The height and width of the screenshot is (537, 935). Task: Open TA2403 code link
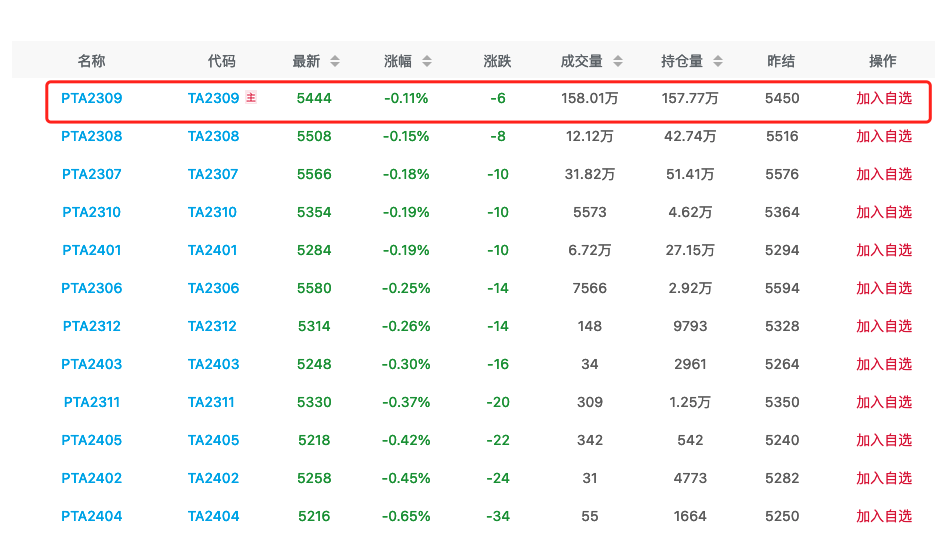click(213, 364)
